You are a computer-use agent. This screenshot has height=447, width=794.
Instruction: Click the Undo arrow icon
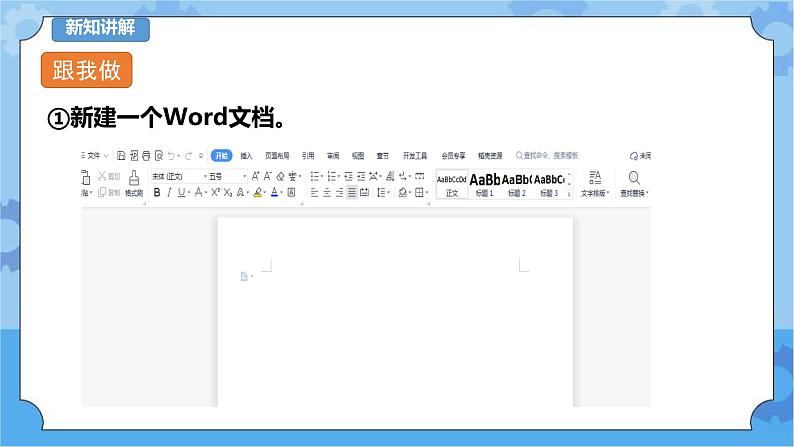(171, 155)
